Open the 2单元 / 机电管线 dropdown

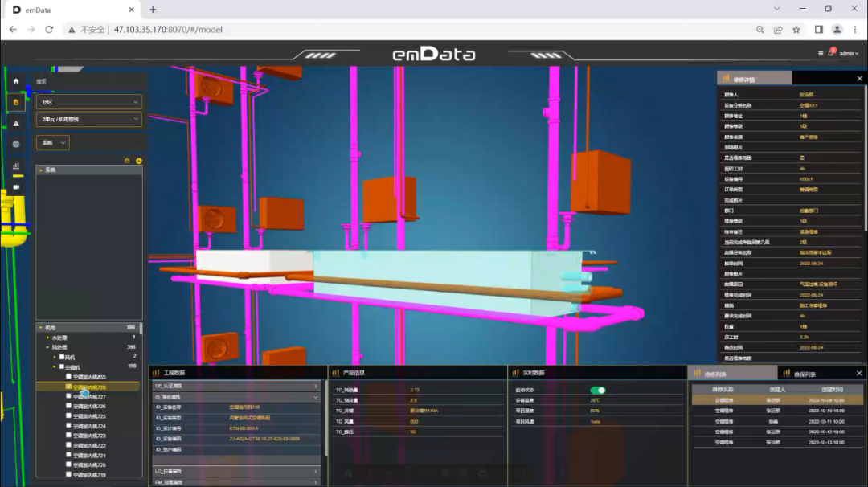click(x=90, y=119)
